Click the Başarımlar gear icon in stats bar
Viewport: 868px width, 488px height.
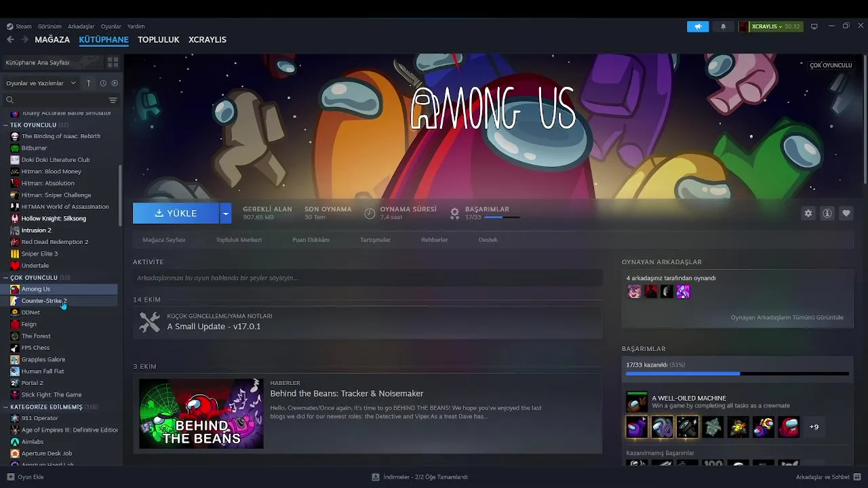[455, 213]
